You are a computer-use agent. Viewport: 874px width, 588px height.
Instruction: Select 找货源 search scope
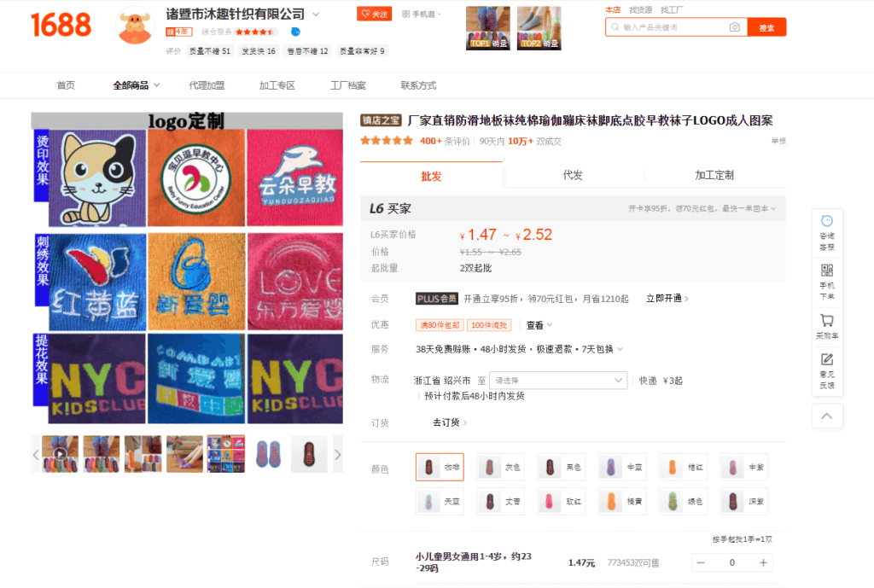640,10
